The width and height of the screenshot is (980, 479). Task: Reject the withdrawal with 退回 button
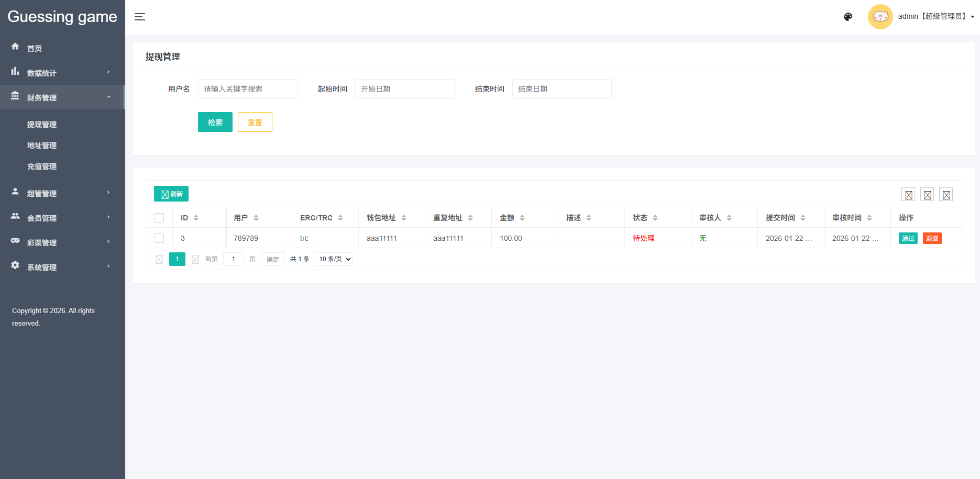coord(932,238)
